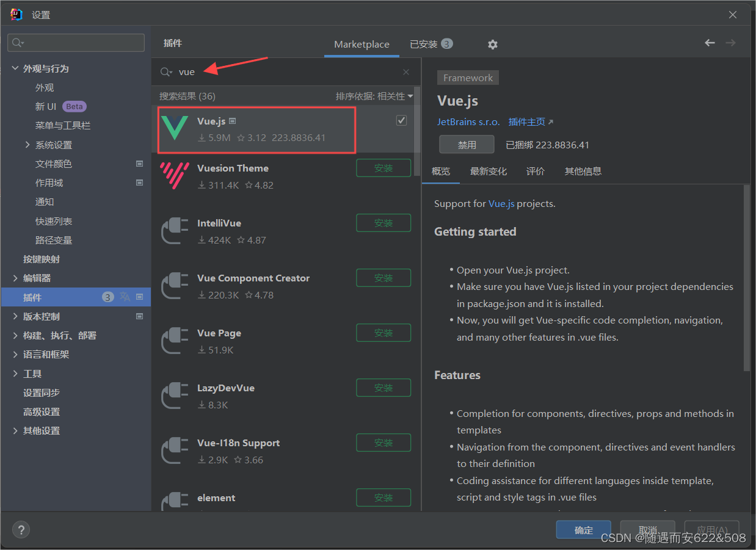Install the Vue Component Creator plugin
756x550 pixels.
(383, 278)
